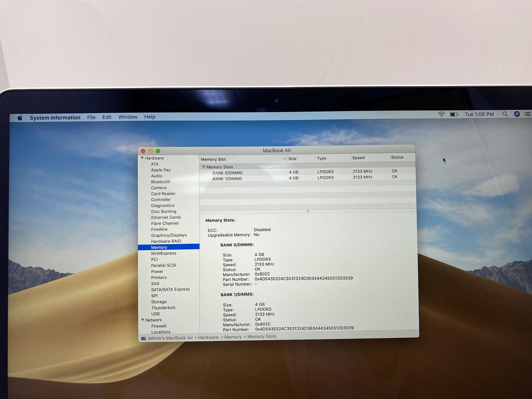Select Locations under Network
The height and width of the screenshot is (399, 532).
[x=161, y=332]
